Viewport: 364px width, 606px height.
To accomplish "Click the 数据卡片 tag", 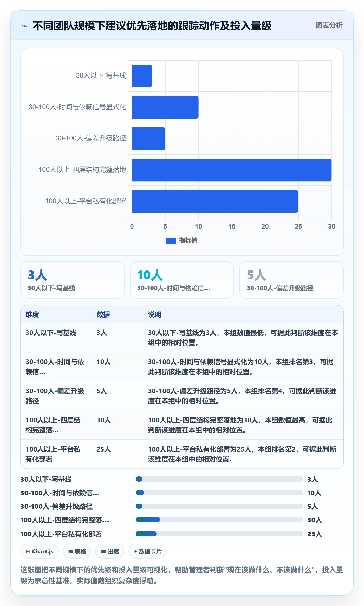I will pyautogui.click(x=147, y=551).
